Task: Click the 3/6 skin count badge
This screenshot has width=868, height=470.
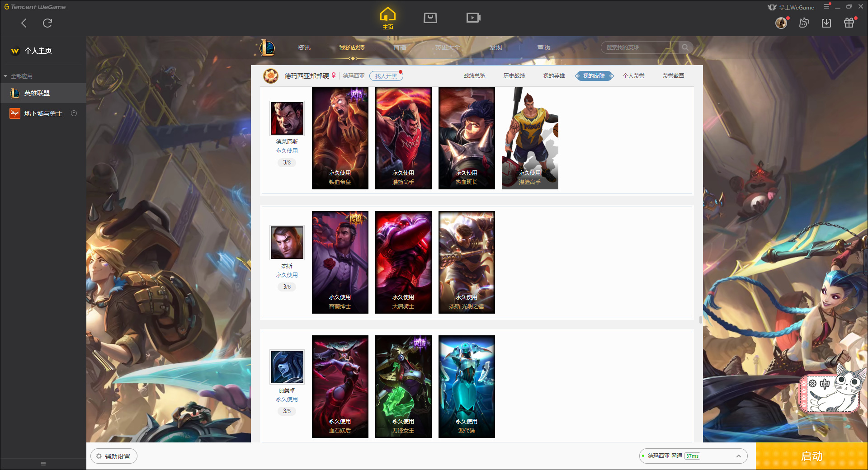Action: [x=287, y=287]
